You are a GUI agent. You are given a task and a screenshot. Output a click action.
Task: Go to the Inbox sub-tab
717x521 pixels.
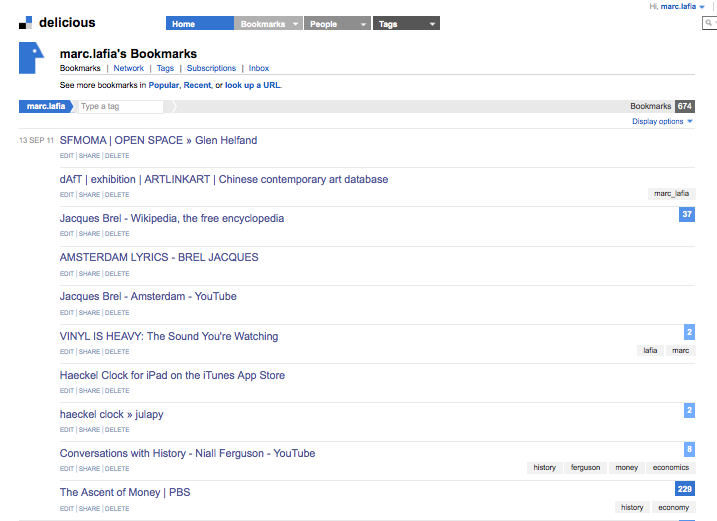(x=259, y=68)
